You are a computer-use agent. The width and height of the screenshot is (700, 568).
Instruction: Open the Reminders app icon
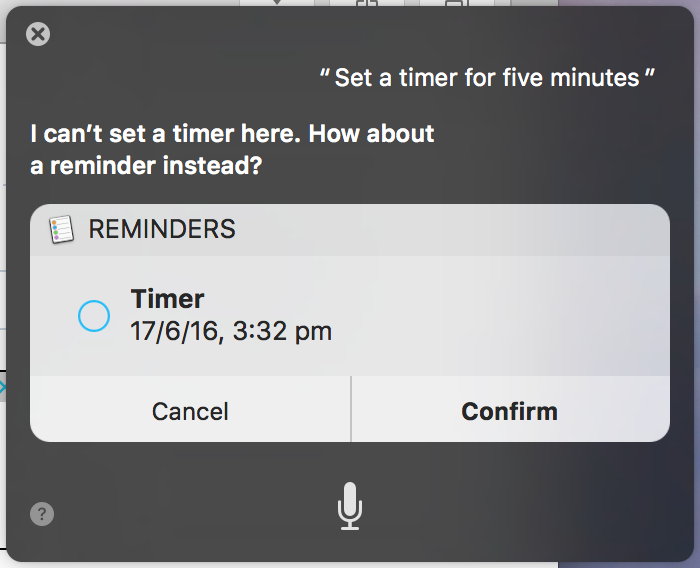click(x=61, y=230)
